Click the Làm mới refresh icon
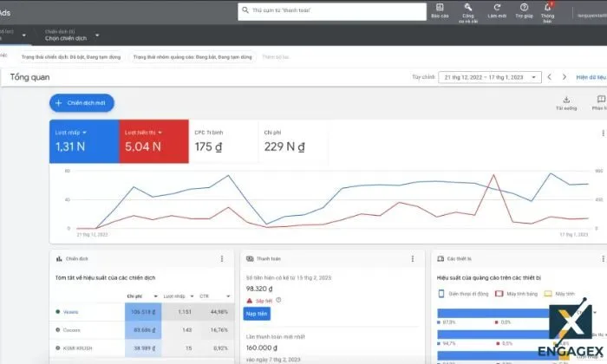Image resolution: width=607 pixels, height=364 pixels. (496, 10)
